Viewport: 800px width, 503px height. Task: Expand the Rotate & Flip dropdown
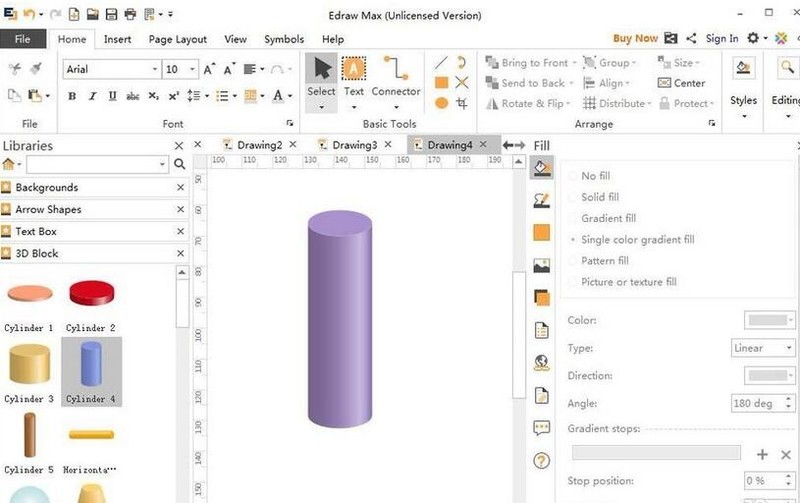click(x=568, y=104)
